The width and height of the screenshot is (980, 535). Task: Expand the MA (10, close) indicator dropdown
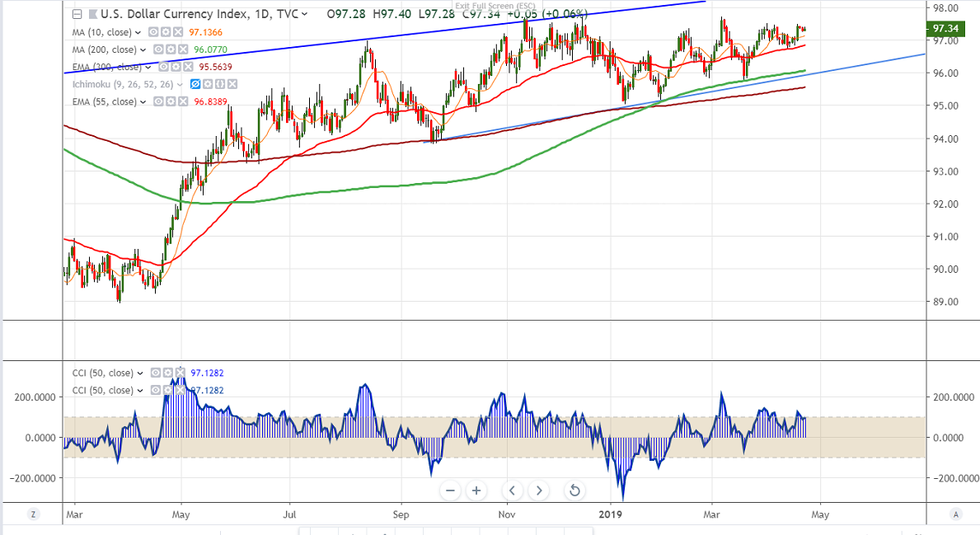(x=138, y=32)
